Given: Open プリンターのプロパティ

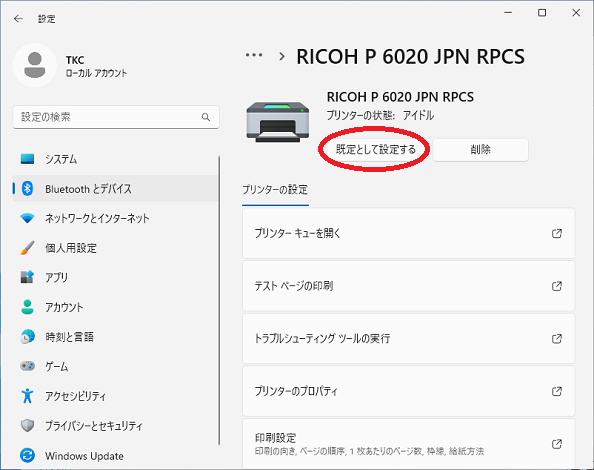Looking at the screenshot, I should point(408,391).
